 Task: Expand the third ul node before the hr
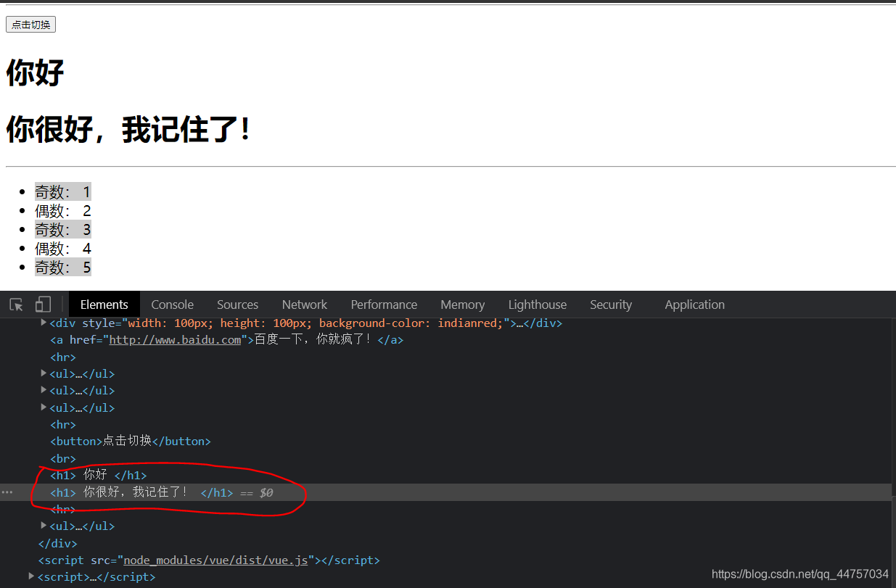(44, 407)
